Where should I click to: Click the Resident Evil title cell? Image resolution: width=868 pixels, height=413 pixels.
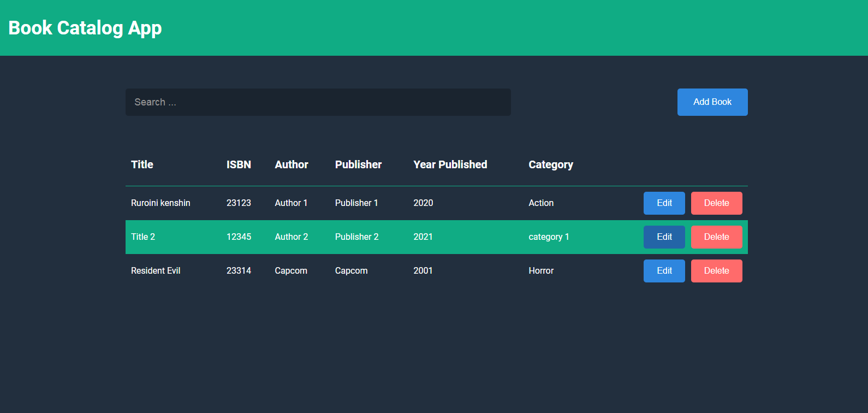pos(156,271)
